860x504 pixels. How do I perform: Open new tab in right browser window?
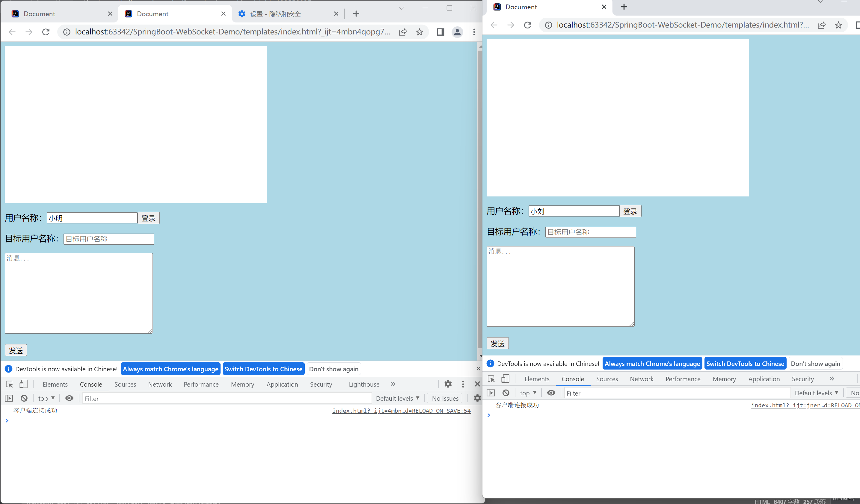pyautogui.click(x=624, y=7)
